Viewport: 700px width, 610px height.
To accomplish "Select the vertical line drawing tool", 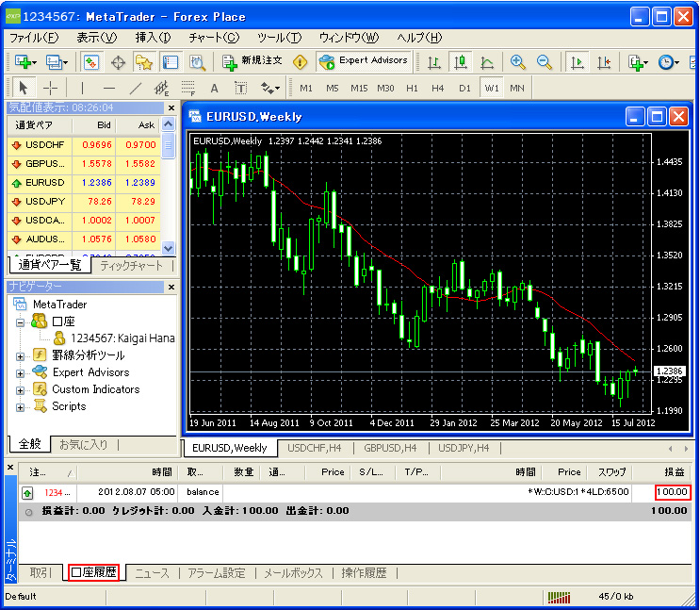I will click(82, 88).
